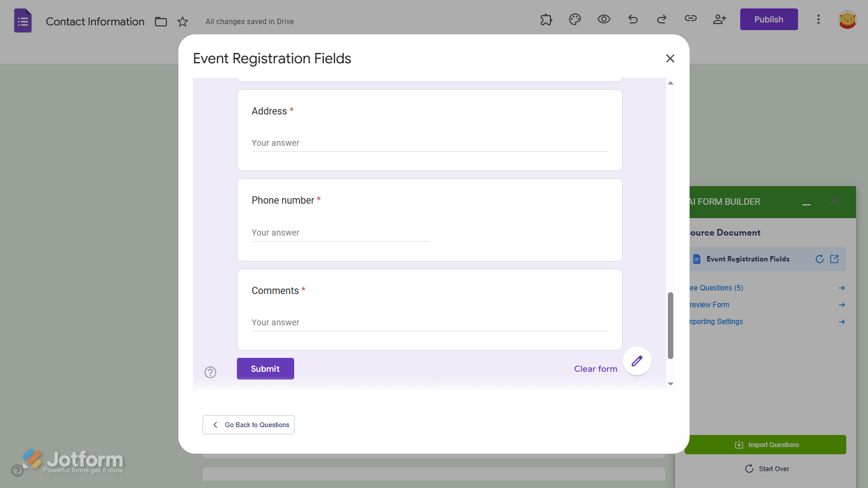Undo the last change
Viewport: 868px width, 488px height.
[632, 19]
